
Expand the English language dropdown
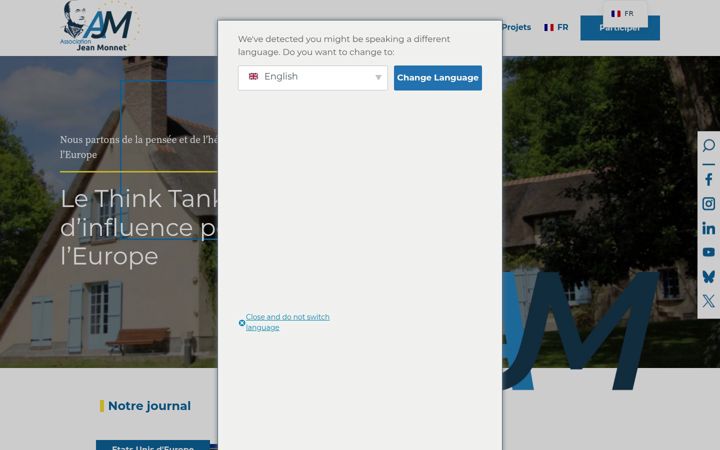pos(313,78)
